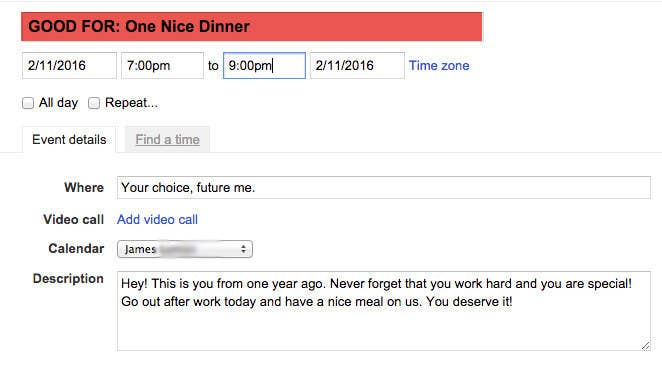The height and width of the screenshot is (367, 662).
Task: Open the Calendar dropdown showing James
Action: click(x=185, y=249)
